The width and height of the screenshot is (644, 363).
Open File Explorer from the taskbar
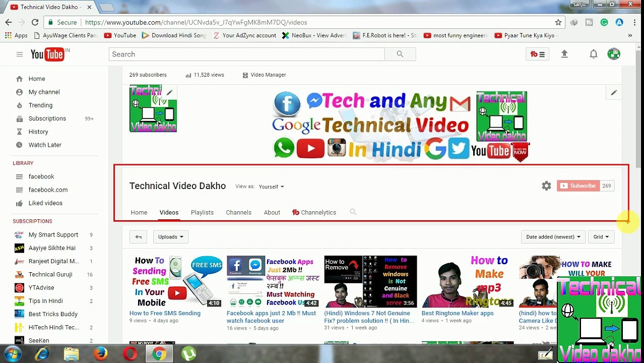click(x=71, y=354)
